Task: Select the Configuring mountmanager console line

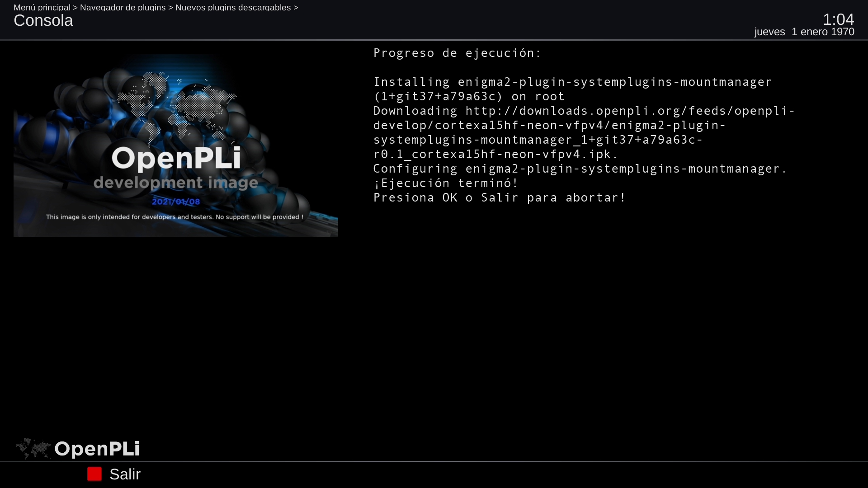Action: [580, 169]
